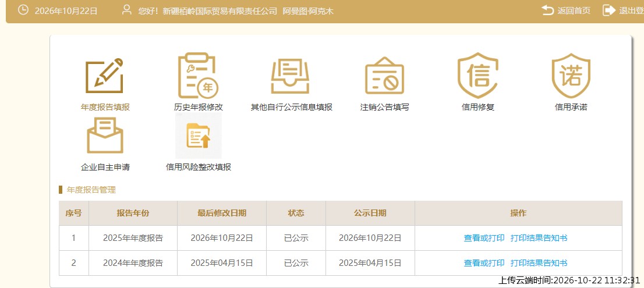644x288 pixels.
Task: Click the user name 阿曼图·阿克木
Action: [308, 11]
